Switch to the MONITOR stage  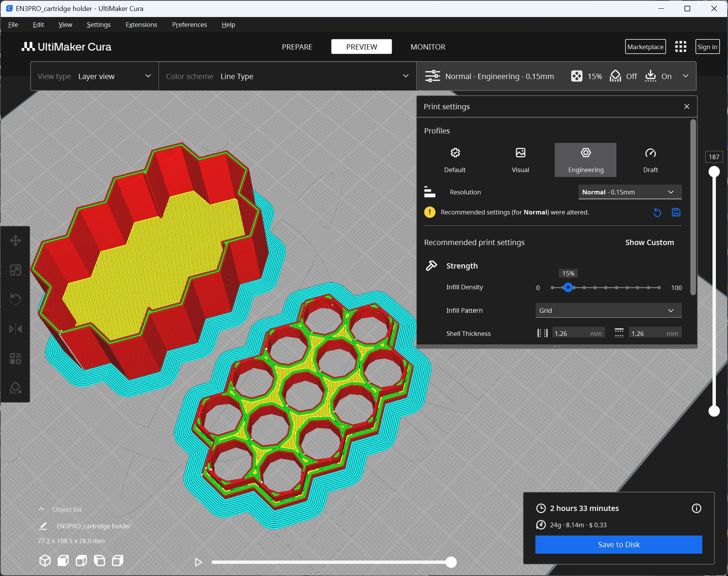(x=428, y=47)
